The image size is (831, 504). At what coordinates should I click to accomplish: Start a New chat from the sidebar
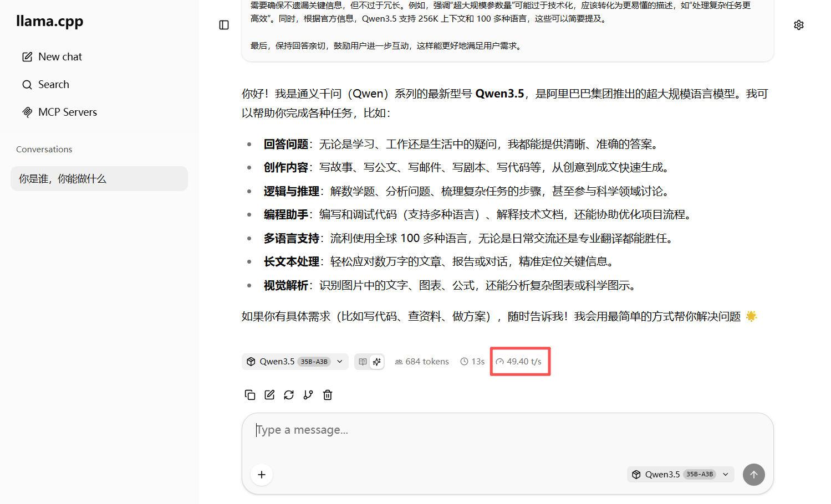click(x=52, y=56)
